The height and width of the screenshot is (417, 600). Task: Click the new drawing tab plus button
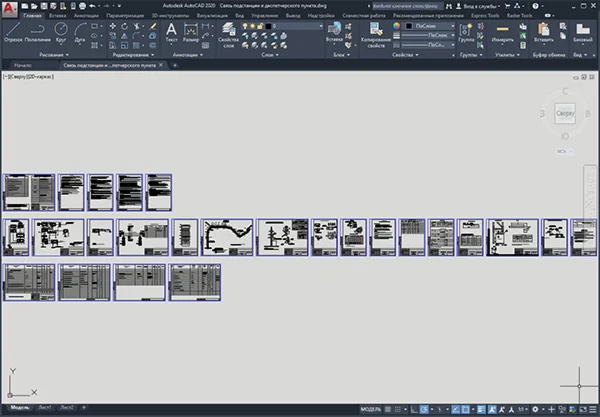click(175, 65)
